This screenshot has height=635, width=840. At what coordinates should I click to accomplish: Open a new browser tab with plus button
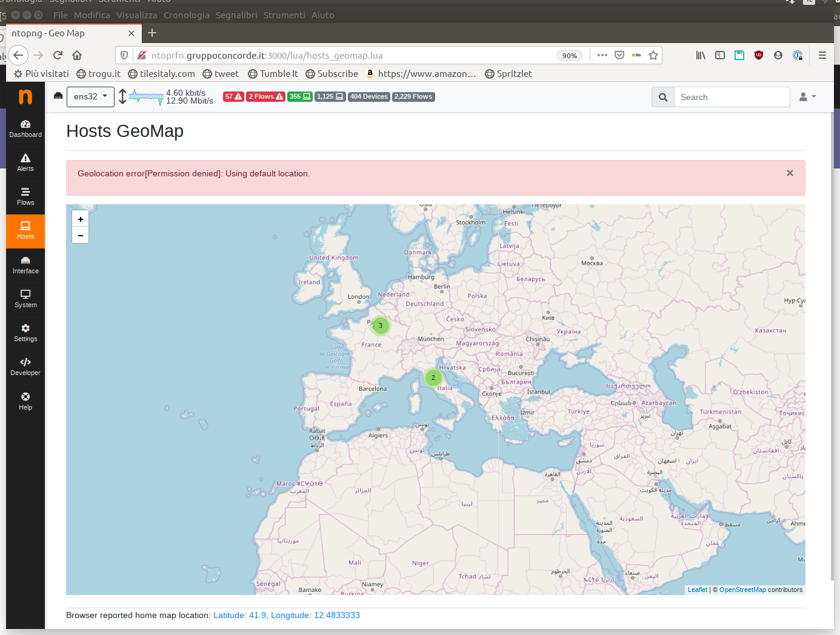152,33
